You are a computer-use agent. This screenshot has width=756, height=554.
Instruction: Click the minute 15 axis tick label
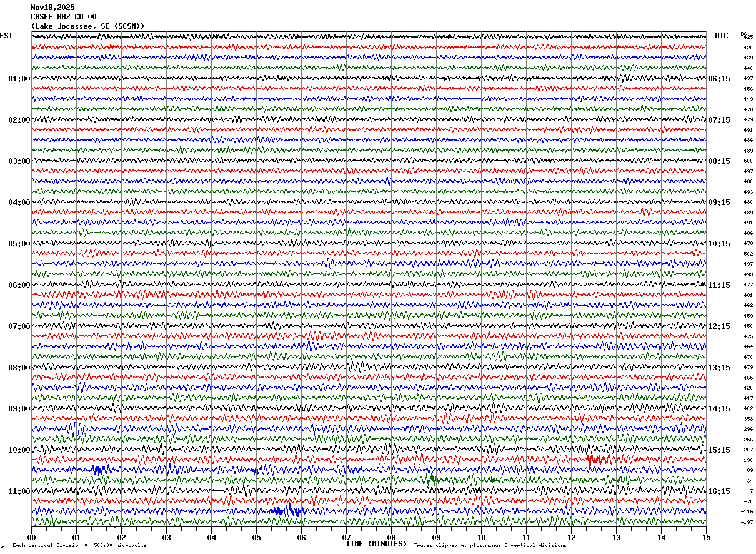click(x=706, y=538)
